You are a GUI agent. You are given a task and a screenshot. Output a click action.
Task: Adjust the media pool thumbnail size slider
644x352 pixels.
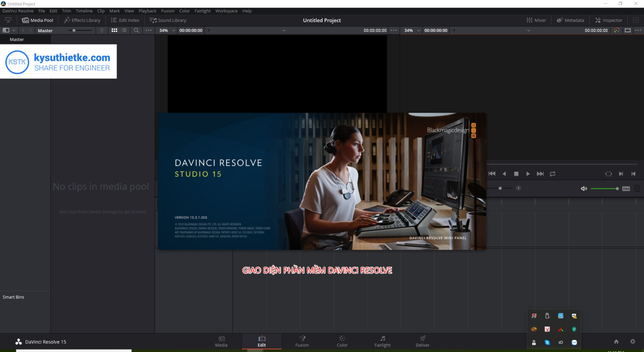point(80,30)
